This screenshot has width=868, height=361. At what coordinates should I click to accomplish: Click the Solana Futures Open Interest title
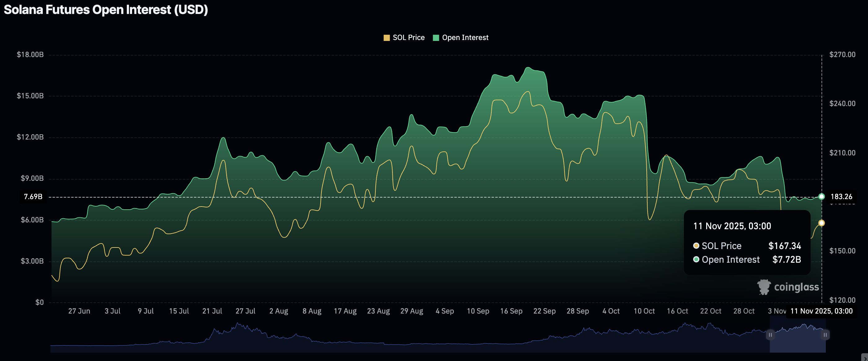[106, 10]
